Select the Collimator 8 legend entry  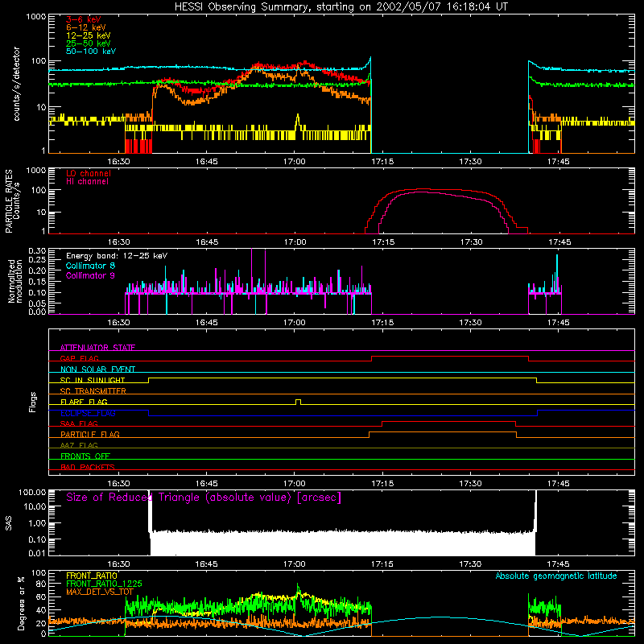90,266
